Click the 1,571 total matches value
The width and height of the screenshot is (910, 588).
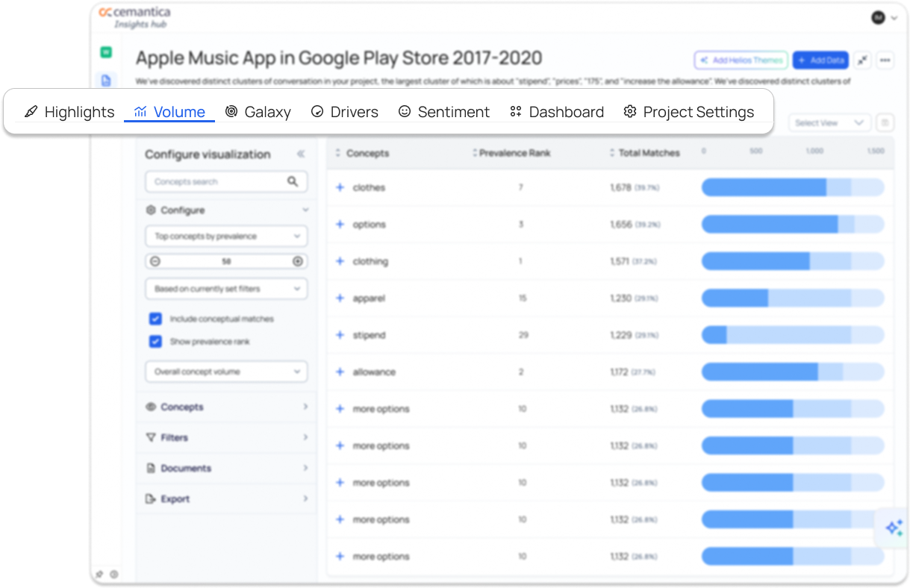click(x=620, y=261)
